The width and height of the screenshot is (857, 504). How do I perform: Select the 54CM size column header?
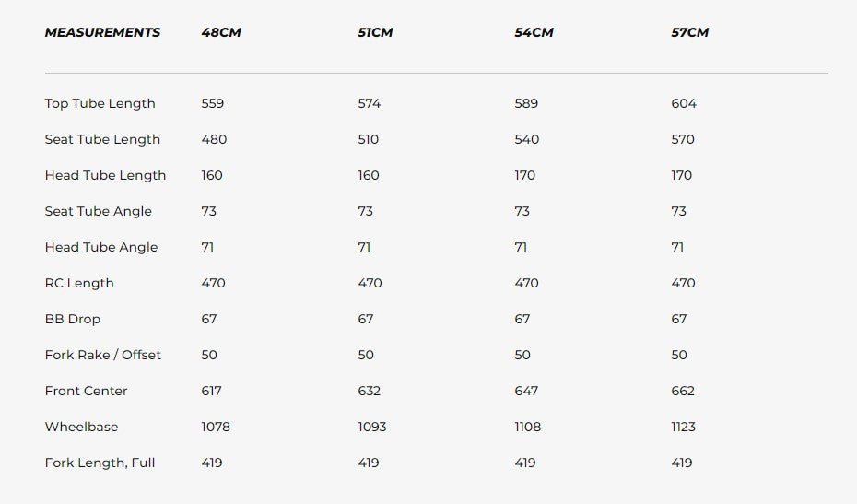pos(534,32)
